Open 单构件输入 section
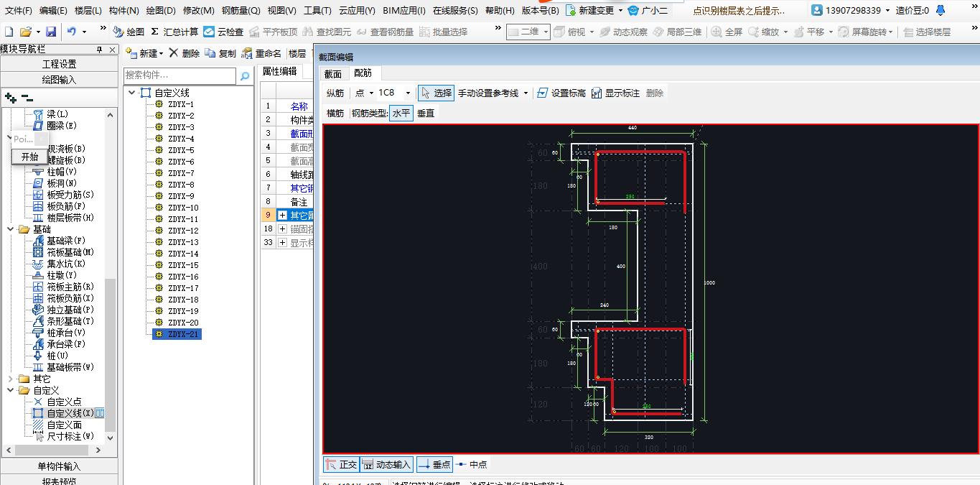 [x=60, y=466]
